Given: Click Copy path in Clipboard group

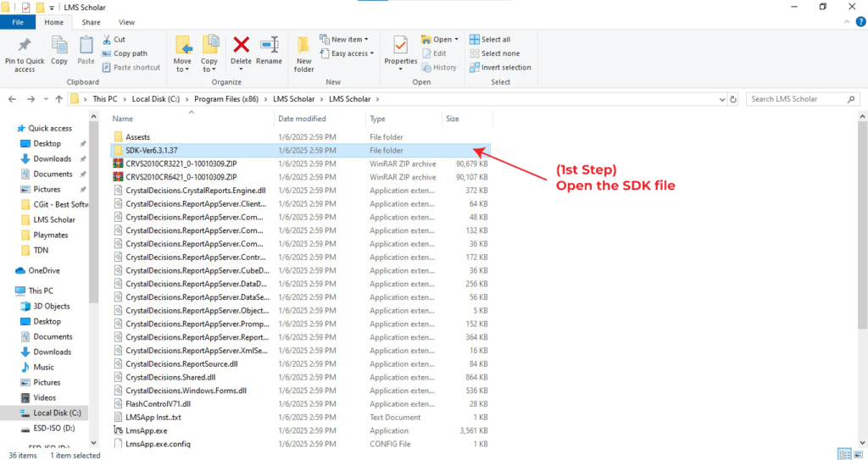Looking at the screenshot, I should click(125, 53).
